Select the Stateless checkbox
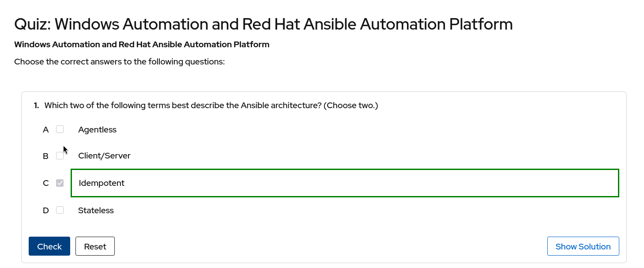This screenshot has width=644, height=268. [60, 210]
